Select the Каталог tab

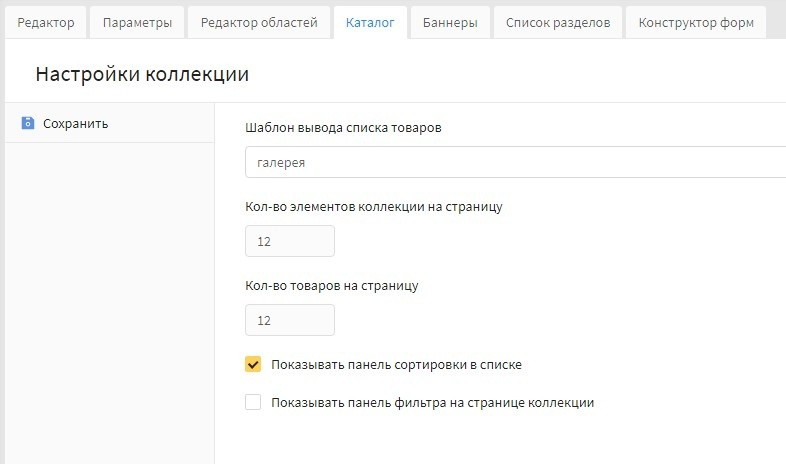pyautogui.click(x=370, y=22)
